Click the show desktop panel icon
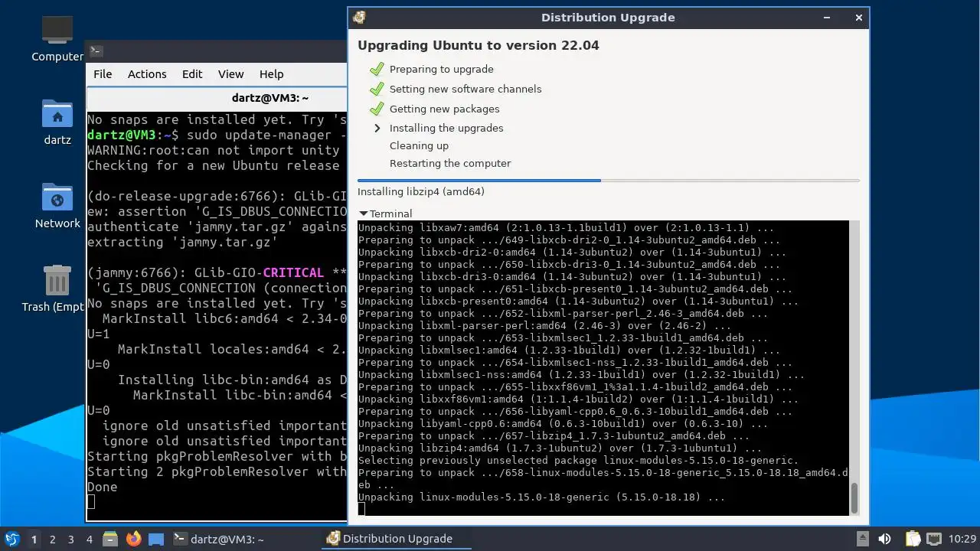980x551 pixels. click(x=156, y=539)
